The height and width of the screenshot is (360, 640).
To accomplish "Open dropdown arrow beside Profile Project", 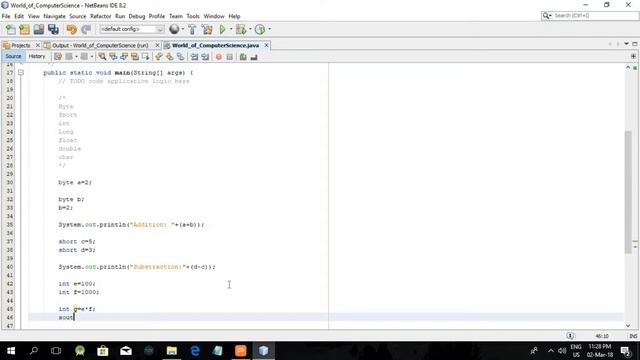I will click(x=269, y=29).
